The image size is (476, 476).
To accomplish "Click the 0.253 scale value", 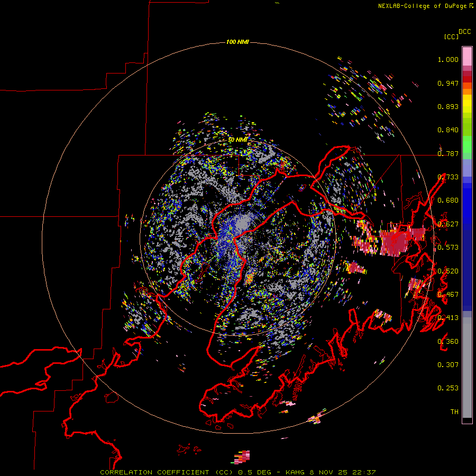I will click(448, 388).
